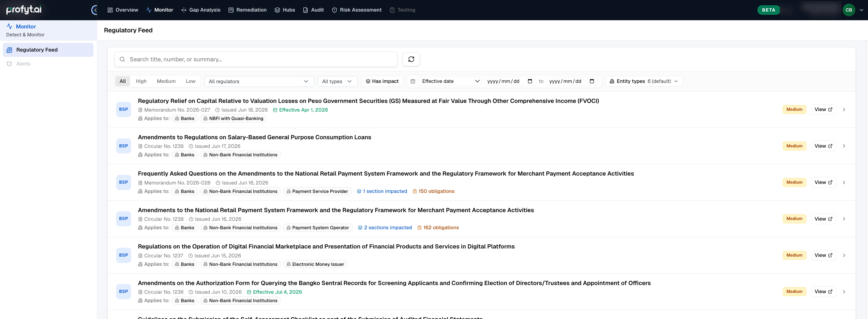Open the Effective date dropdown
868x319 pixels.
click(450, 81)
